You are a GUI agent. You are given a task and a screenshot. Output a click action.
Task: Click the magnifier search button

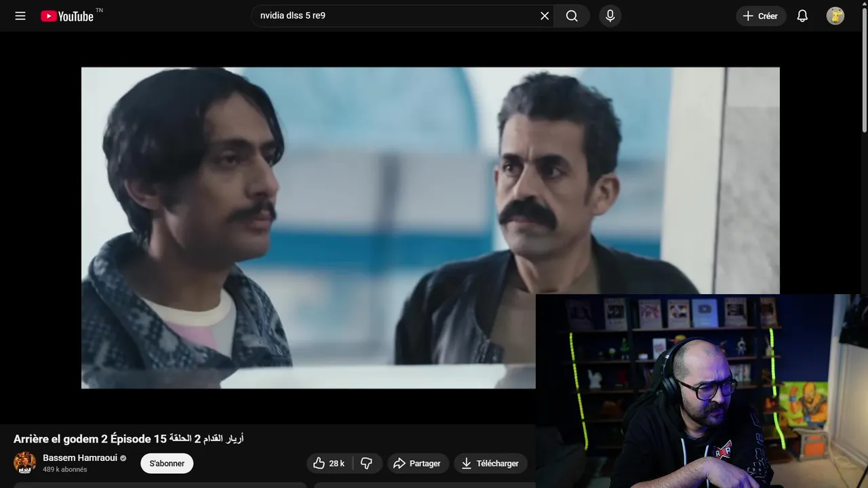[x=572, y=16]
